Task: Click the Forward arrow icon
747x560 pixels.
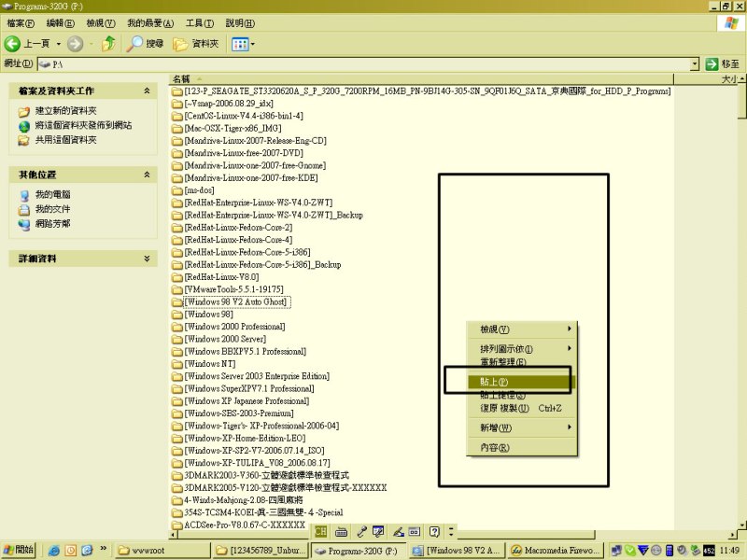Action: pyautogui.click(x=75, y=44)
